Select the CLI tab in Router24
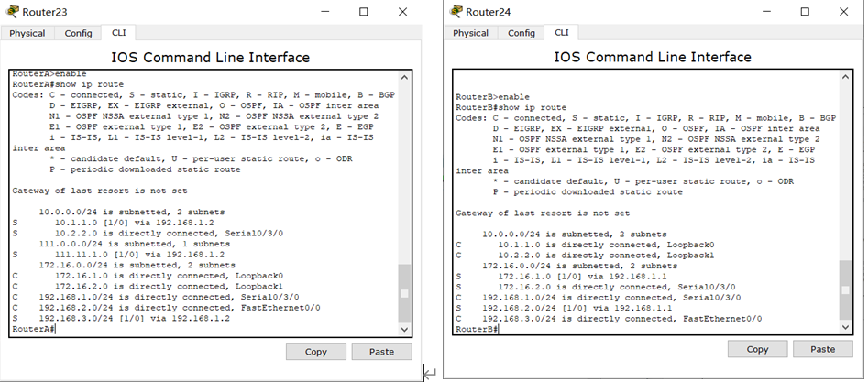The height and width of the screenshot is (382, 868). click(561, 33)
